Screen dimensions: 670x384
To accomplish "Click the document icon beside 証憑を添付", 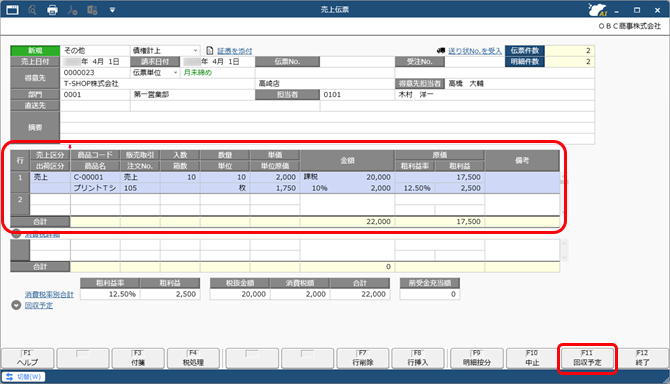I will pyautogui.click(x=210, y=51).
